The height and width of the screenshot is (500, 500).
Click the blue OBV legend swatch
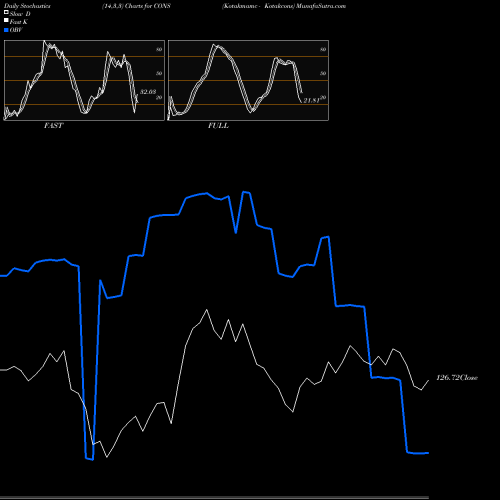coord(6,30)
